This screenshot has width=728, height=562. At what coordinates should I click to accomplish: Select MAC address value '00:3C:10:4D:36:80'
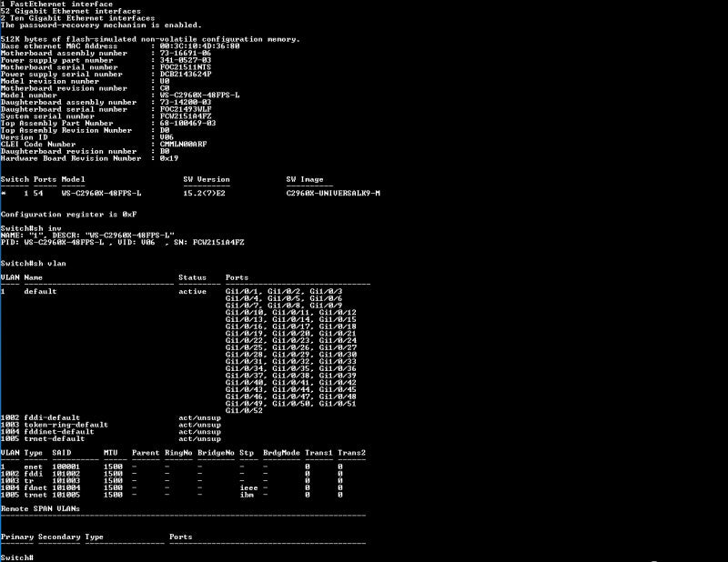click(x=199, y=46)
